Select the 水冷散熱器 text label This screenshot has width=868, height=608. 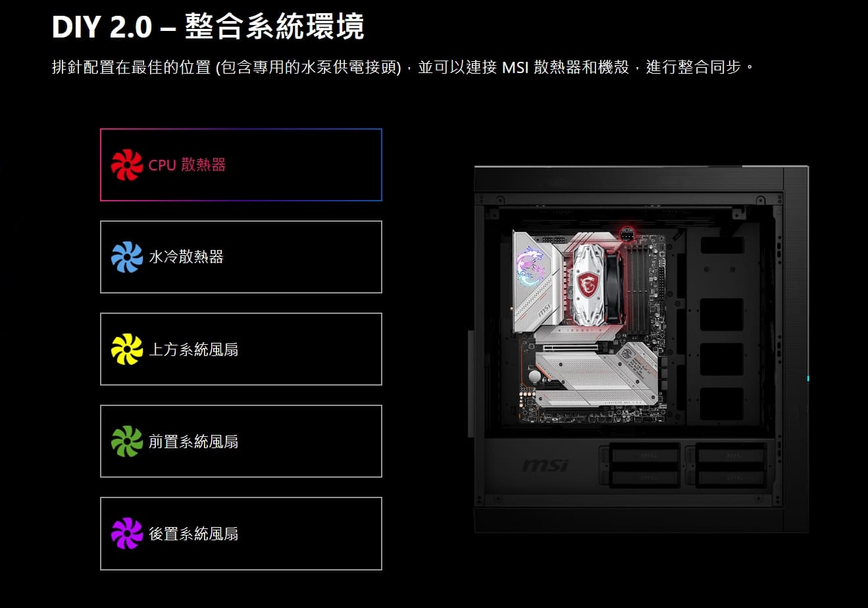[x=186, y=257]
